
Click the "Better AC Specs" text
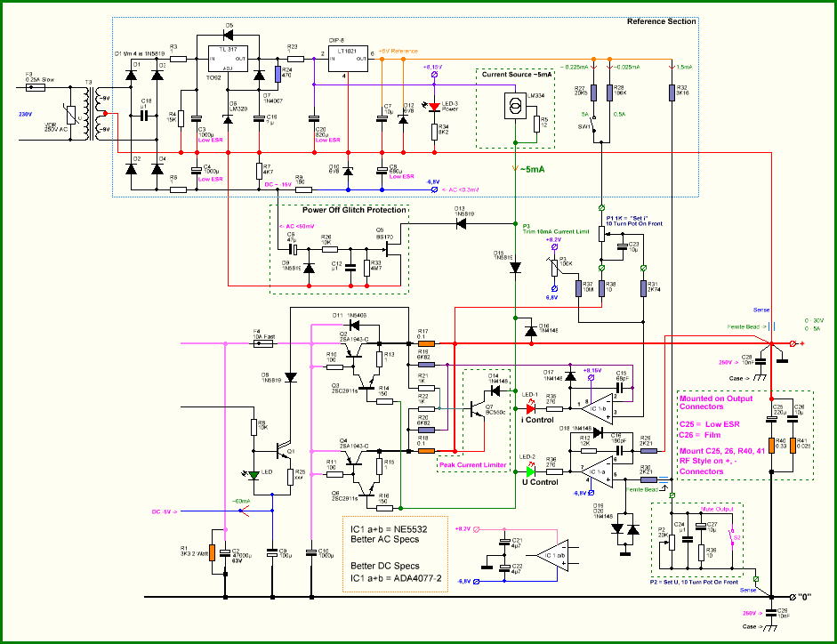pos(385,539)
